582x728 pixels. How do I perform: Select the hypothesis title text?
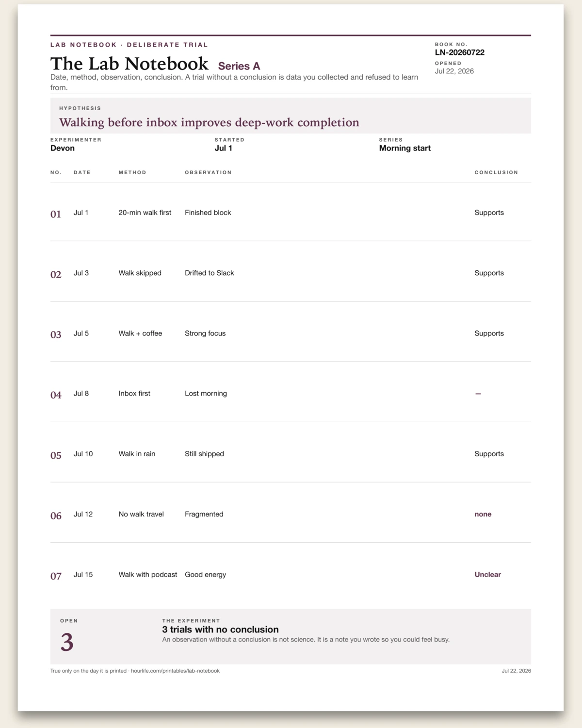[x=209, y=122]
